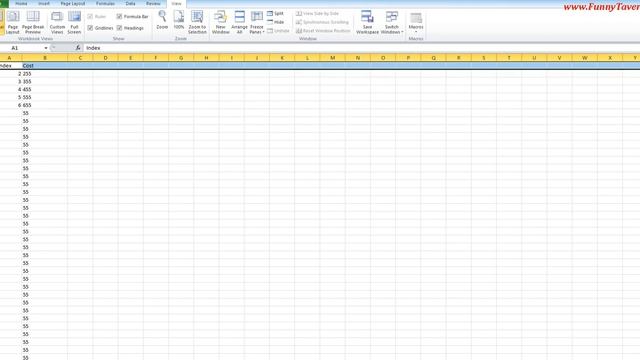
Task: Open the Page Layout ribbon tab
Action: [73, 4]
